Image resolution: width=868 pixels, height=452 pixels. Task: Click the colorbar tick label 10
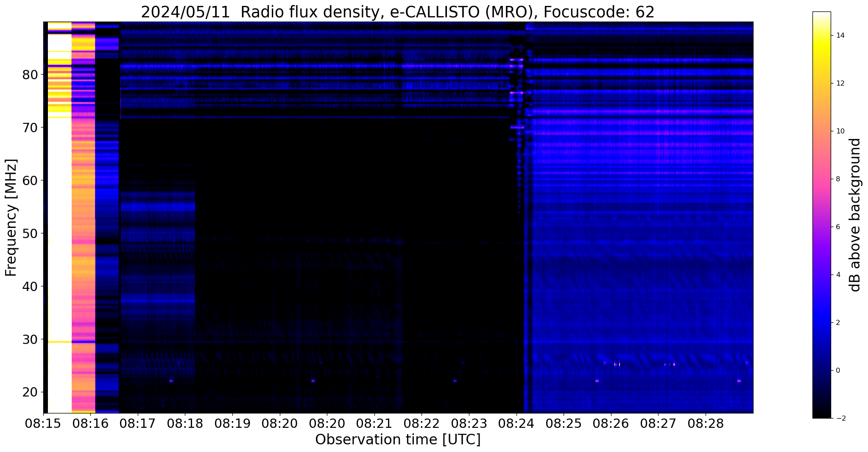(x=840, y=131)
